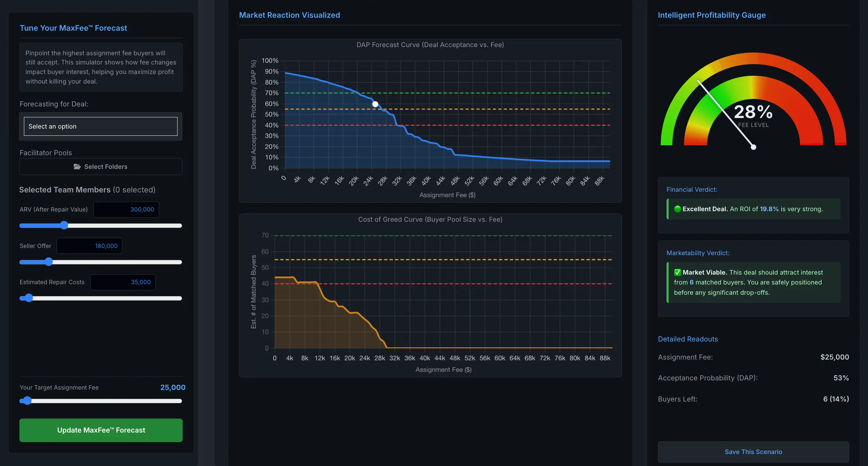Click the Seller Offer input field
The image size is (868, 466).
point(89,246)
